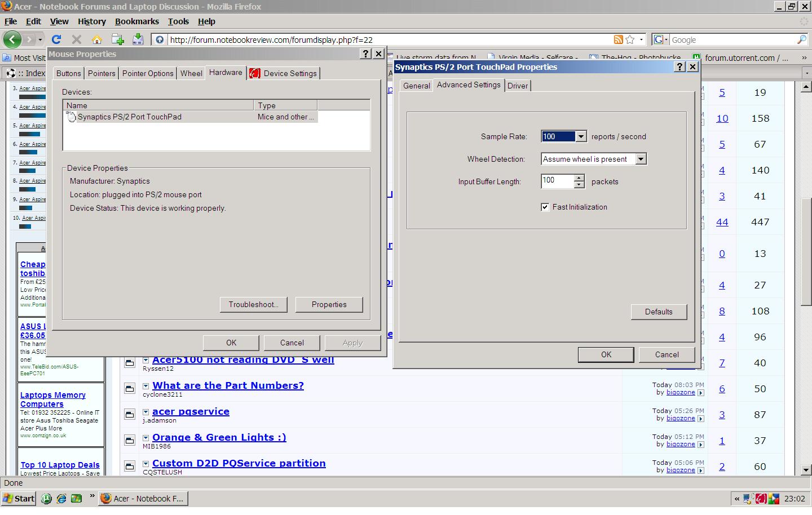Open 'Custom D2D PQService partition' thread link
Viewport: 812px width, 515px height.
click(239, 463)
